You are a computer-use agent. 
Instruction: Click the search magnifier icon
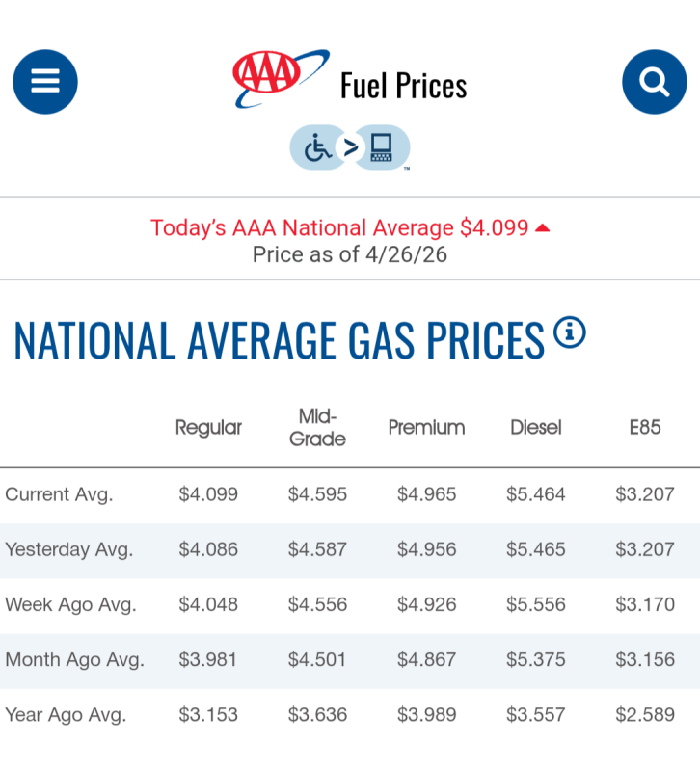pos(655,82)
